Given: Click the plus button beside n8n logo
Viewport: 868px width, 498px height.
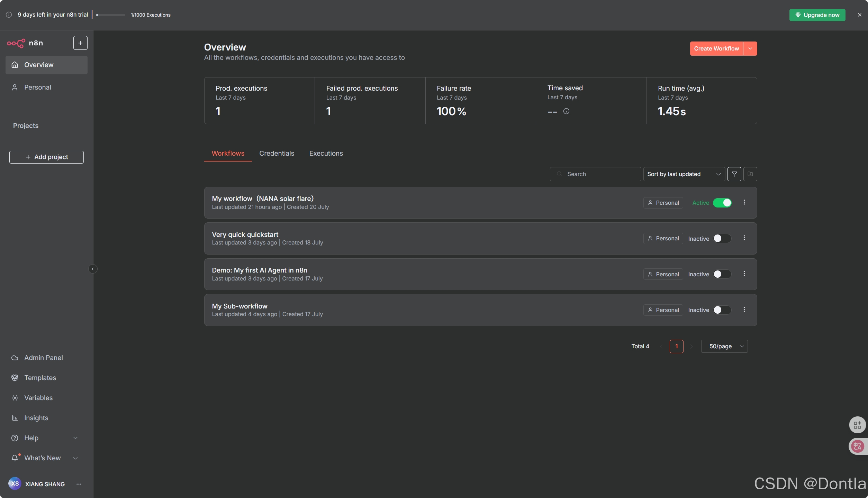Looking at the screenshot, I should pos(80,43).
